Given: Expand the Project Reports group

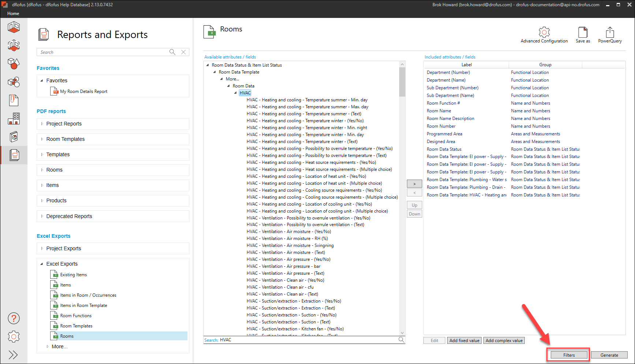Looking at the screenshot, I should pyautogui.click(x=42, y=124).
